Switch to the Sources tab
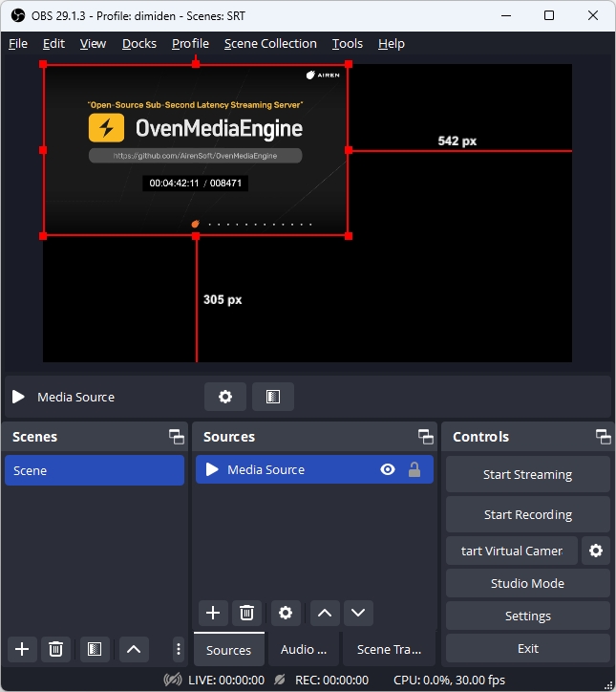 click(x=229, y=650)
